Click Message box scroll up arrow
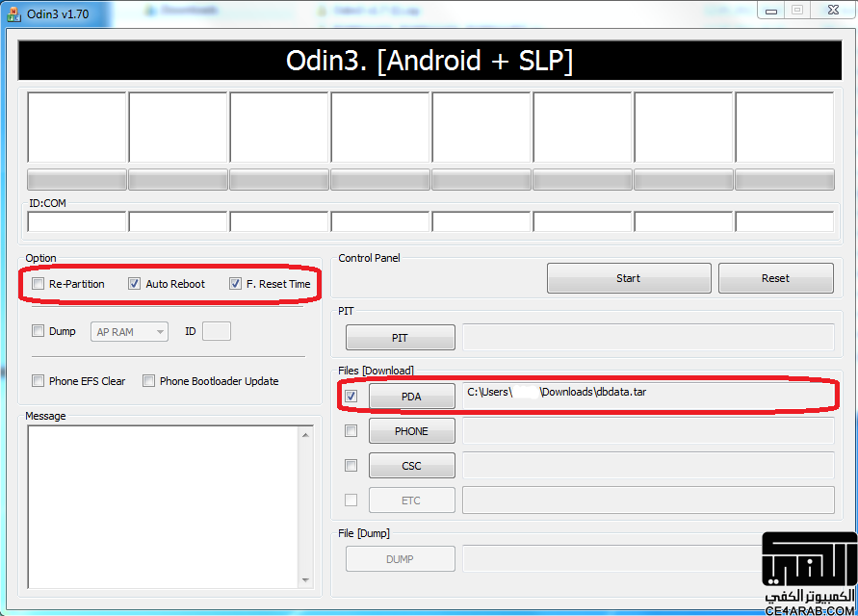This screenshot has height=616, width=858. coord(305,435)
